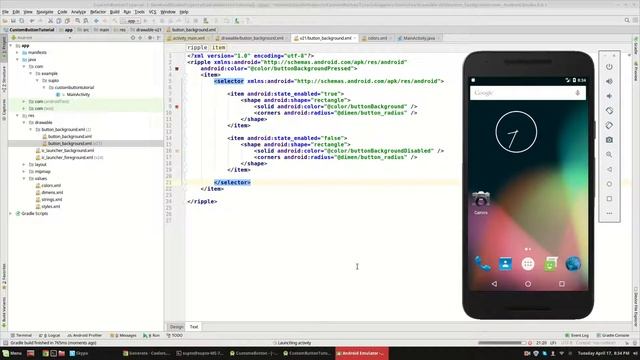Viewport: 640px width, 360px height.
Task: Open the app run configuration dropdown
Action: pos(131,21)
